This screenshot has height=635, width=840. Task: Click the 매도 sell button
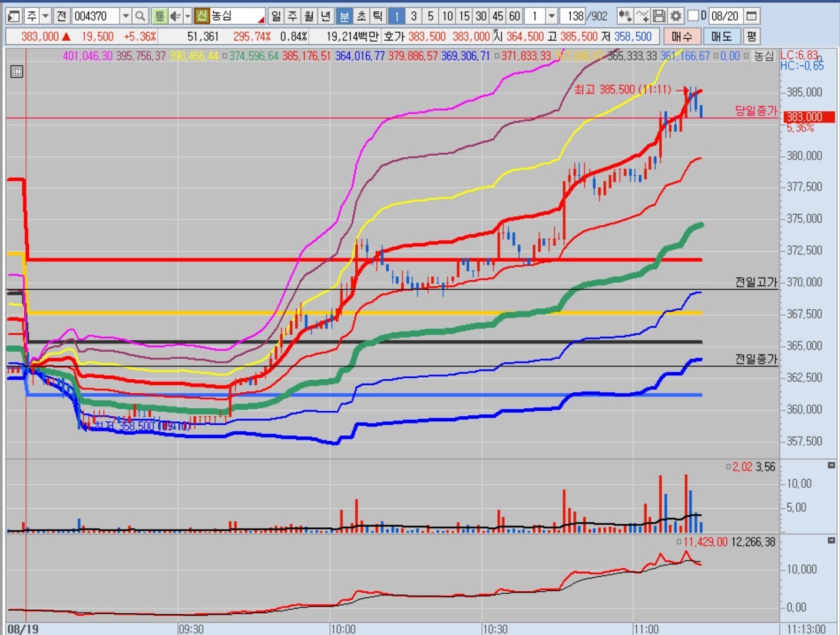722,37
